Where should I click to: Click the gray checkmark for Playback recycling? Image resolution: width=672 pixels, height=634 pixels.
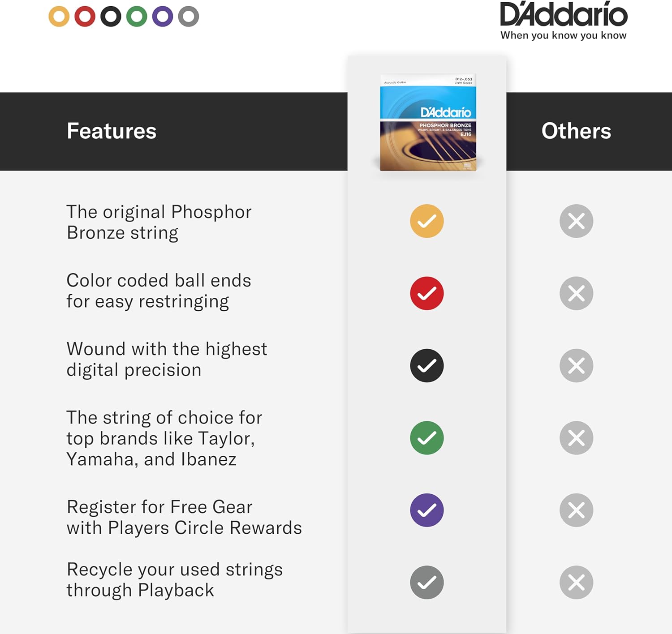(427, 583)
